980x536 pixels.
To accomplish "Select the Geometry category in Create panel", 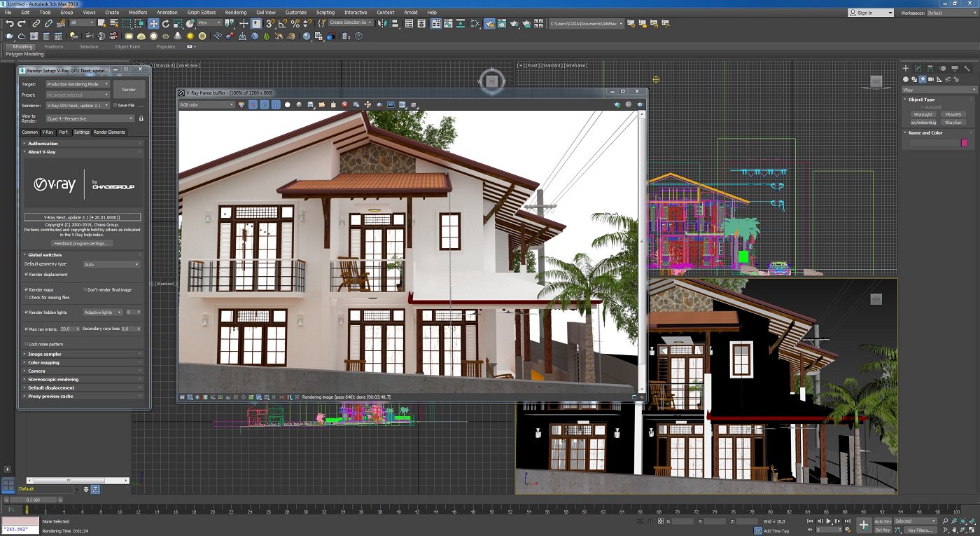I will (906, 79).
